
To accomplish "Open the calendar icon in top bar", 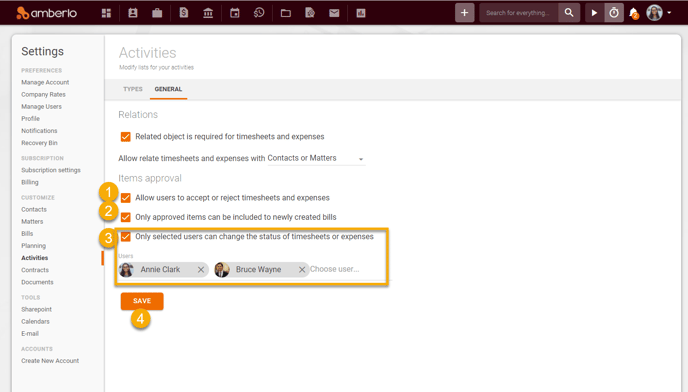I will [235, 13].
